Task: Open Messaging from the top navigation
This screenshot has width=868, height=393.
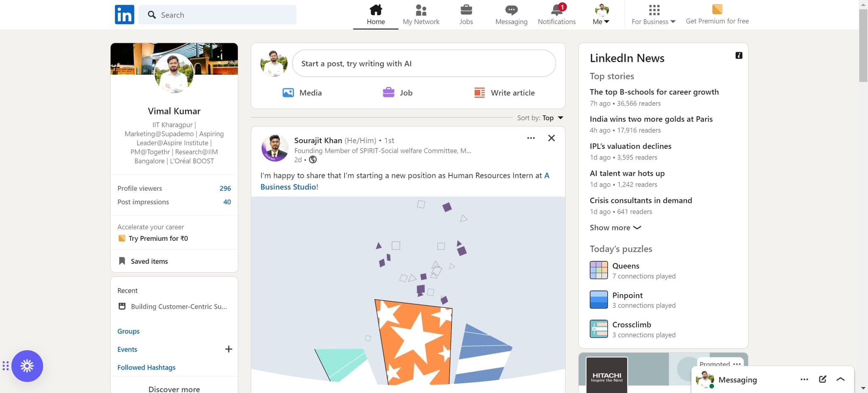Action: [x=511, y=15]
